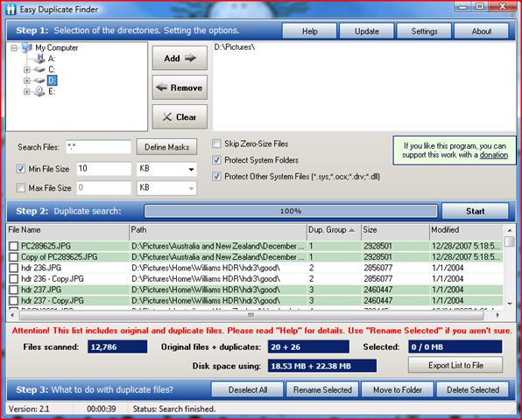Sort by Modified column header
This screenshot has height=420, width=522.
[x=466, y=230]
